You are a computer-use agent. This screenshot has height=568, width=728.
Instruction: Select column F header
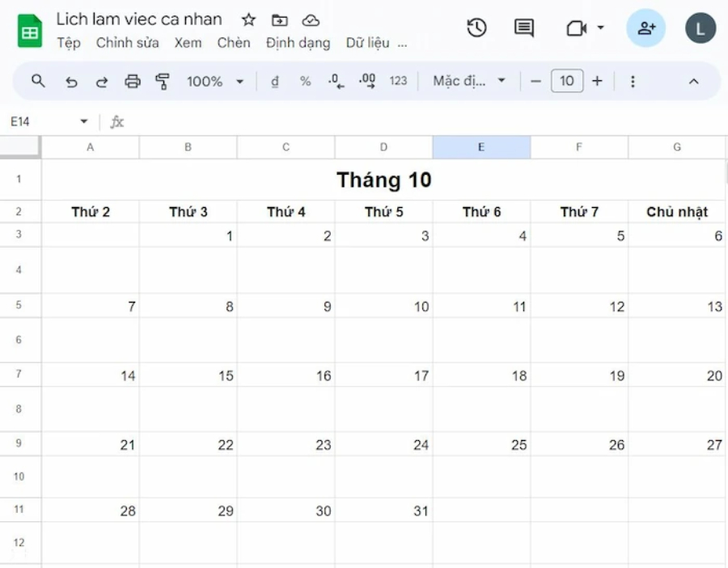[579, 147]
